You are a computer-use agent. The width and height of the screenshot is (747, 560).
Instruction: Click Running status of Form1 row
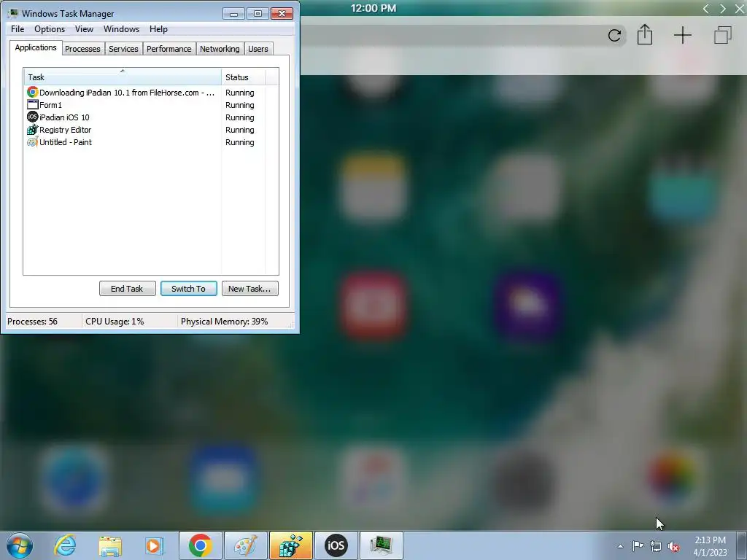click(x=239, y=105)
